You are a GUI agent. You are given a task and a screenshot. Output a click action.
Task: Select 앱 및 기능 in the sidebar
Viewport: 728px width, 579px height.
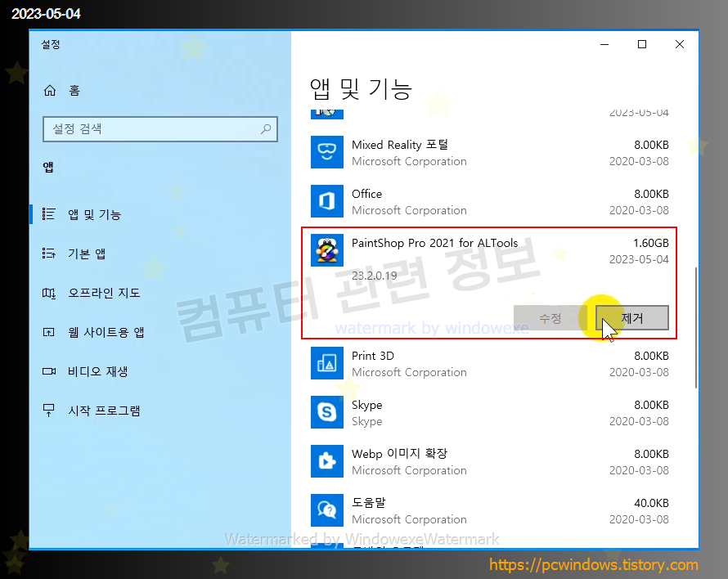point(95,214)
